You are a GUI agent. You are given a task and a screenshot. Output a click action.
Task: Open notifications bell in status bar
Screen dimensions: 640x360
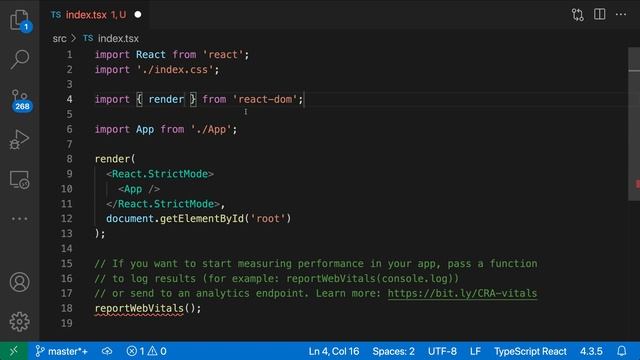(x=622, y=351)
